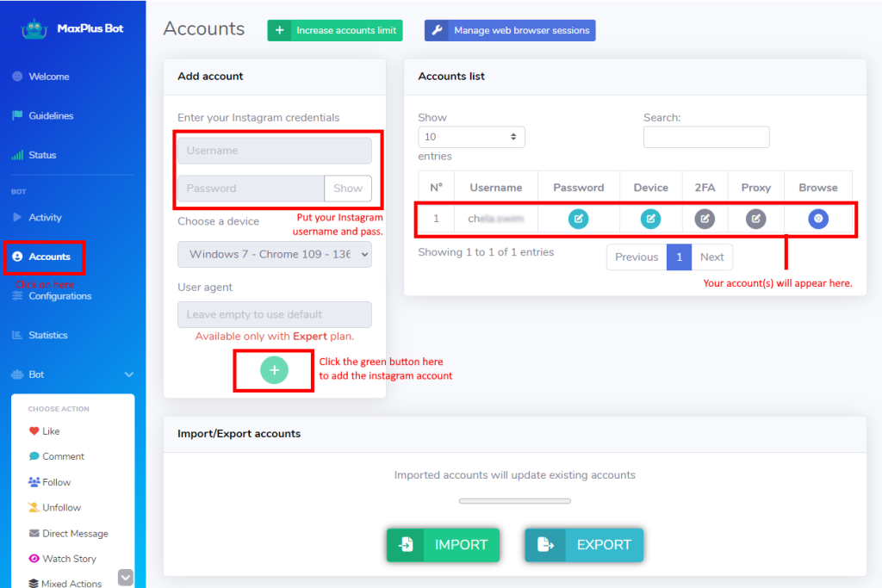Image resolution: width=882 pixels, height=588 pixels.
Task: Click the Unfollow person icon
Action: click(34, 507)
